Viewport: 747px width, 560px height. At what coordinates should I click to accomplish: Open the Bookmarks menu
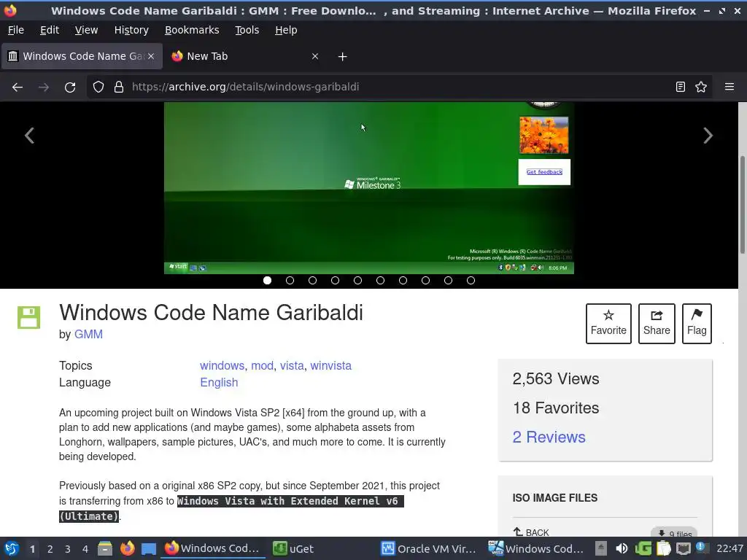pos(192,30)
